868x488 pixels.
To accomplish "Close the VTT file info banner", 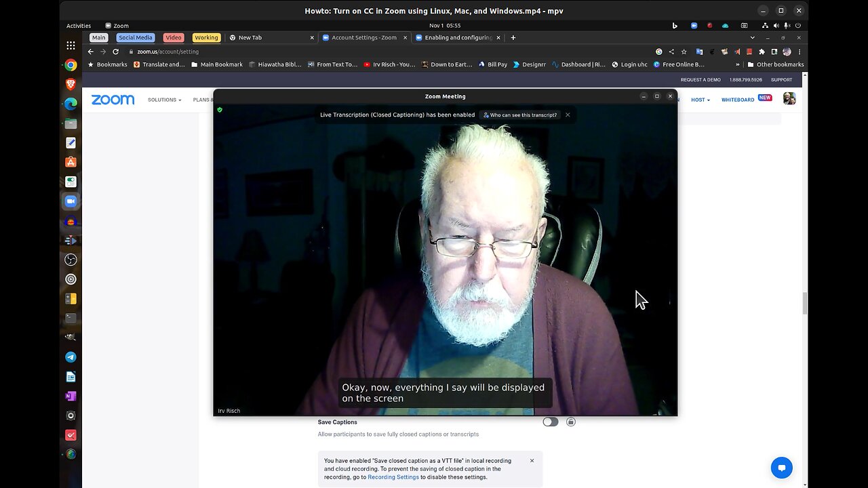I will tap(532, 461).
